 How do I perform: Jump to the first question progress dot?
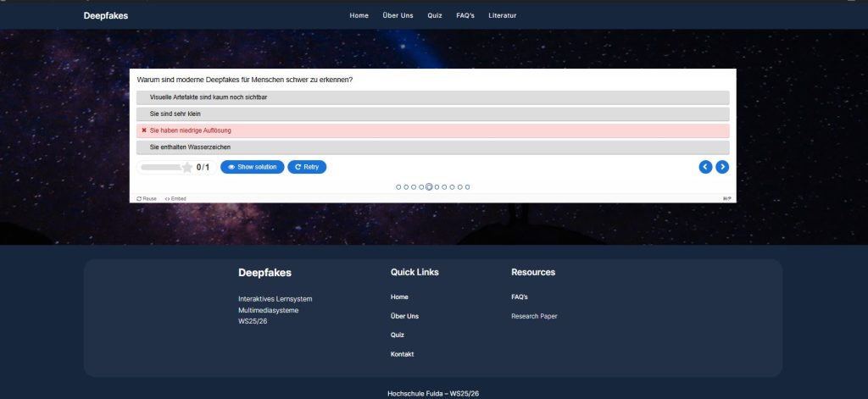coord(398,186)
